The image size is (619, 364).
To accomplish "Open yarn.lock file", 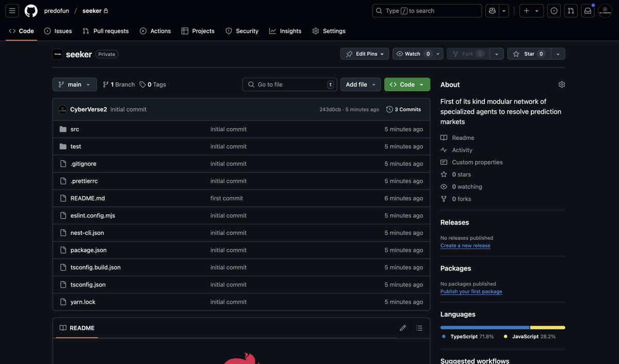I will (x=83, y=302).
